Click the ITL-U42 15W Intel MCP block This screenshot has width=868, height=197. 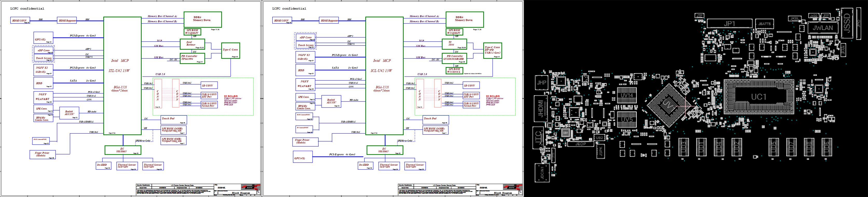122,76
